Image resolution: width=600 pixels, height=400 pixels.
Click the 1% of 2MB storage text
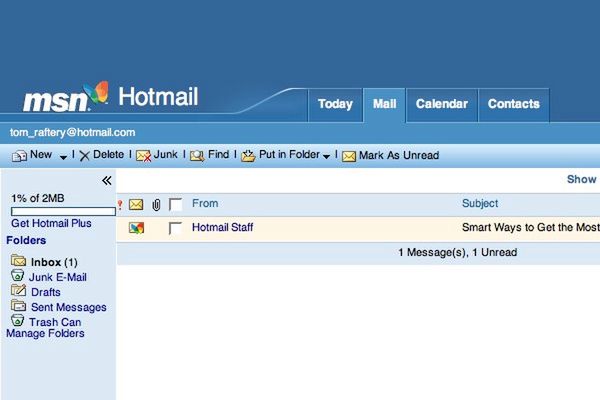pos(38,198)
